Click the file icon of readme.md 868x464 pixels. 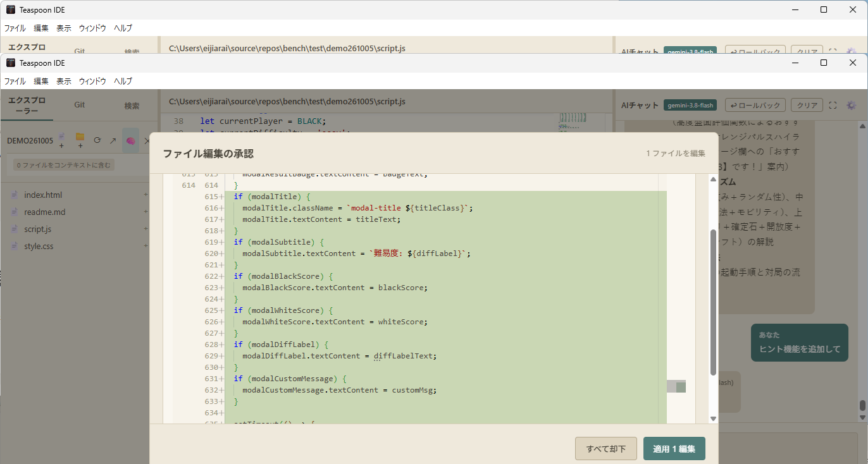click(15, 212)
